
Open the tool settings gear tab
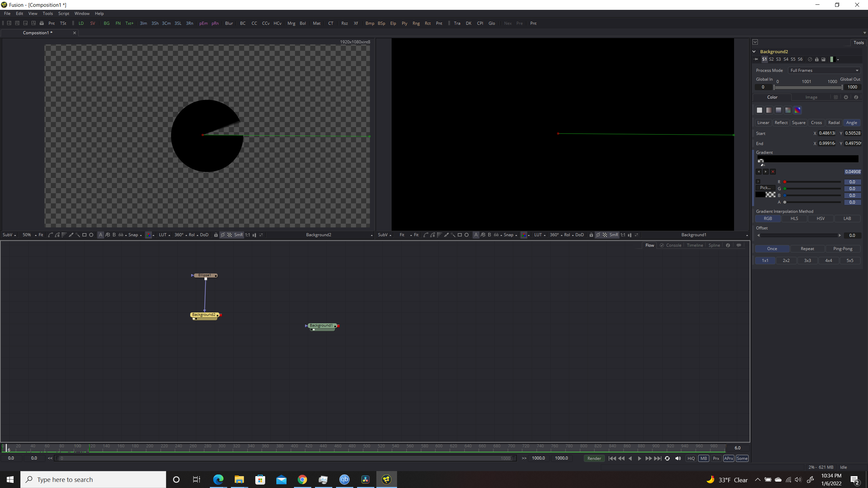pos(846,97)
